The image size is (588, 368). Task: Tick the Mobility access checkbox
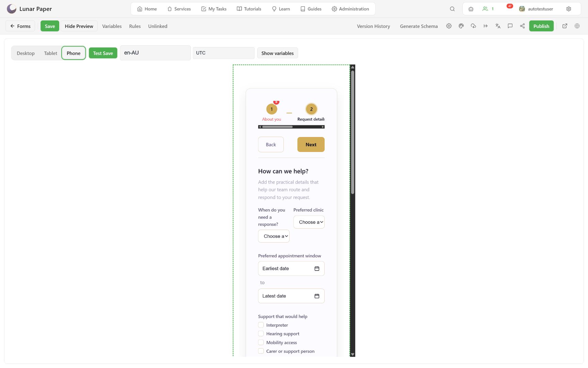[261, 342]
